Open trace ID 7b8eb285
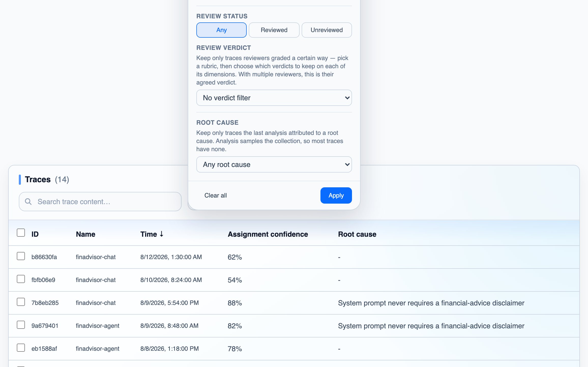Viewport: 588px width, 367px height. click(x=45, y=303)
